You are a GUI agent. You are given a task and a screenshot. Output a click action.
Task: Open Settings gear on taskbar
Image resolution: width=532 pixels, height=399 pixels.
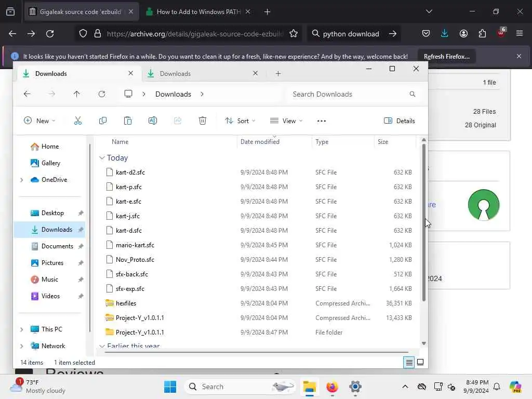[x=355, y=387]
